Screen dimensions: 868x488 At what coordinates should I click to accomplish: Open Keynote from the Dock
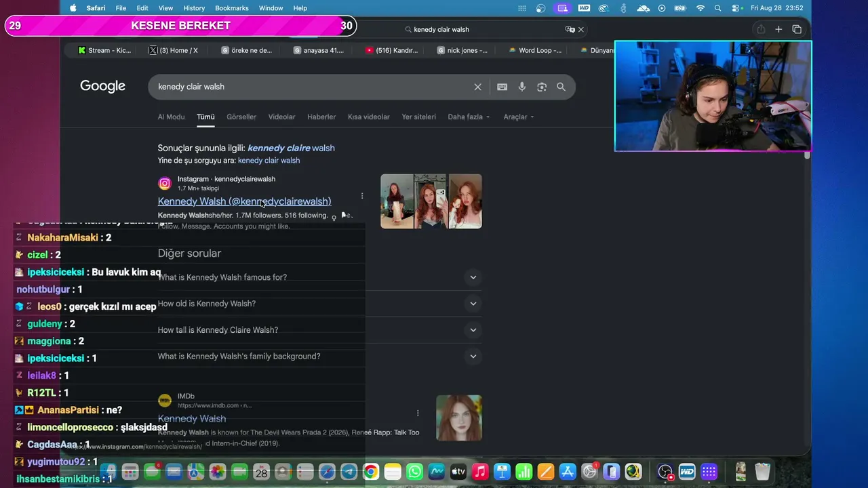[x=502, y=472]
